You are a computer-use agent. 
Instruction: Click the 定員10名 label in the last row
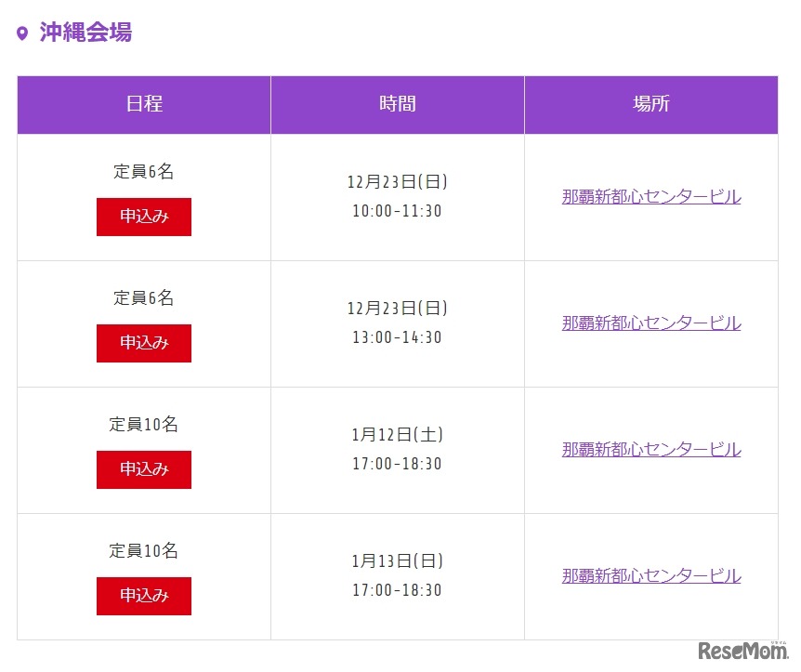coord(143,550)
